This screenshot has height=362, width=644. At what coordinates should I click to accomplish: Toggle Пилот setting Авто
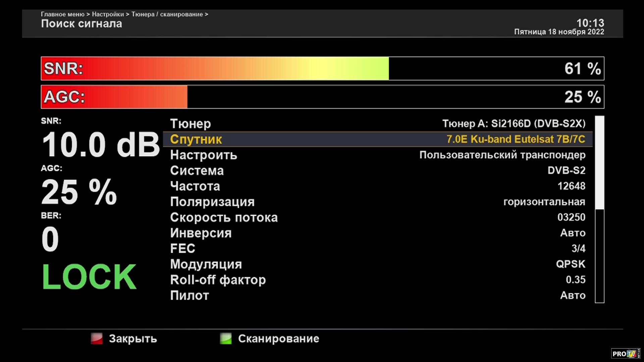(573, 295)
